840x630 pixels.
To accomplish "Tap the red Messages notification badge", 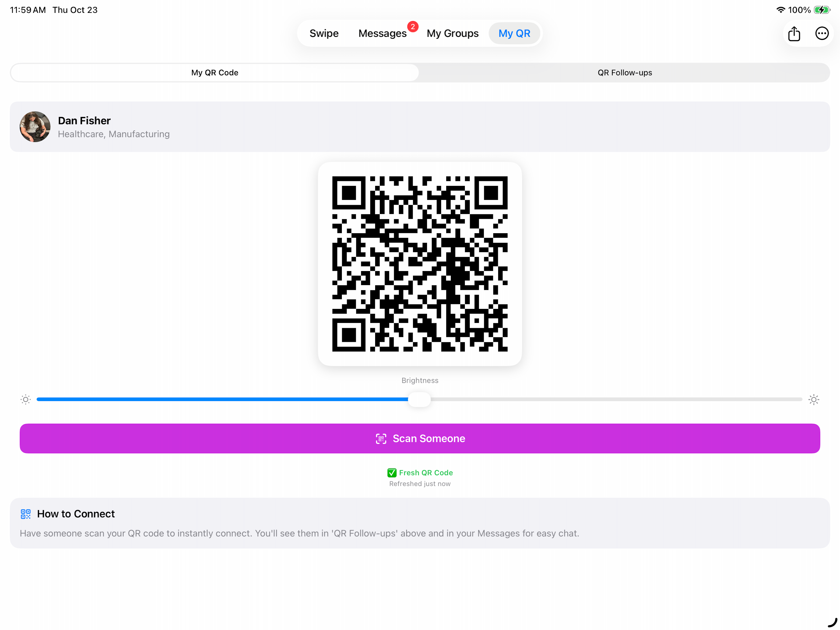I will coord(413,27).
